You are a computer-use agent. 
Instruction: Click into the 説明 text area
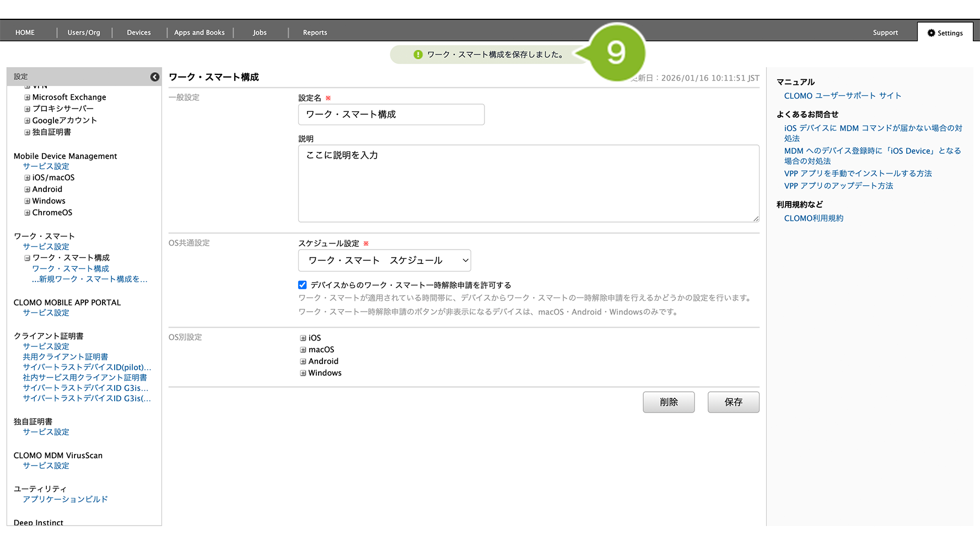528,183
